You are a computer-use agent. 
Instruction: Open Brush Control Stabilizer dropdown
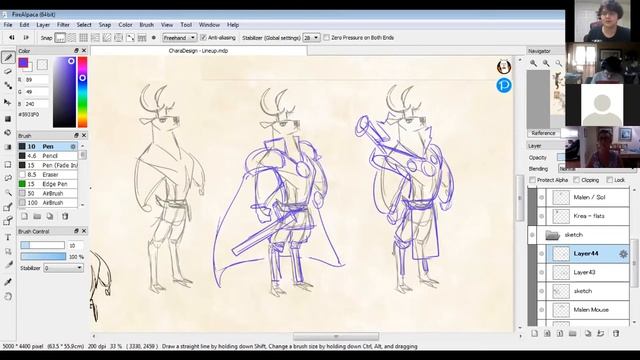pos(63,268)
